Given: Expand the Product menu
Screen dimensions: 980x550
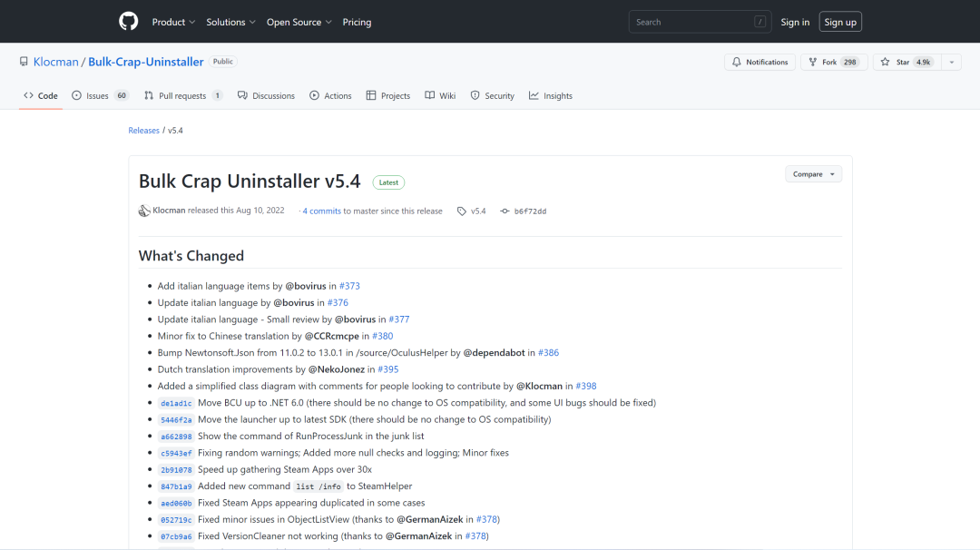Looking at the screenshot, I should tap(173, 22).
